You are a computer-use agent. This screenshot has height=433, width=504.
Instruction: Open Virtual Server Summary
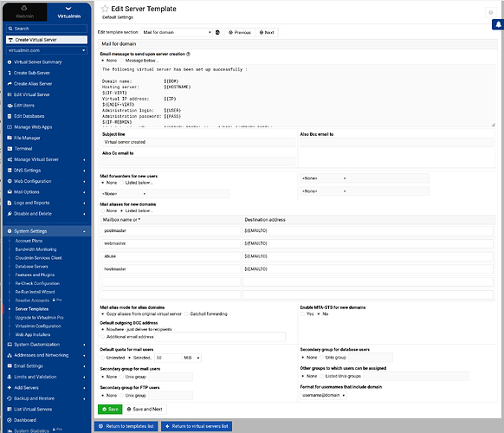point(37,62)
